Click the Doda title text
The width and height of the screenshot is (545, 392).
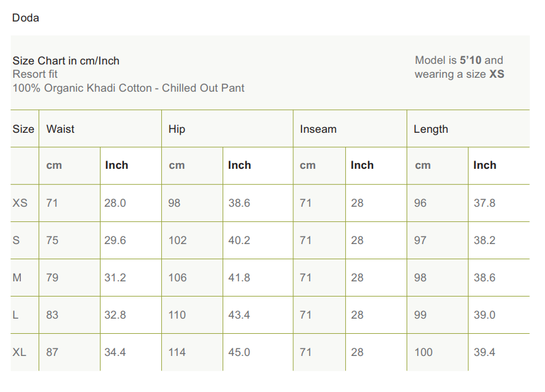[x=25, y=18]
